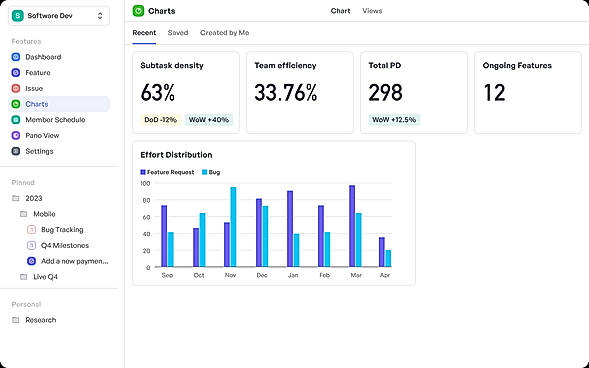Click the Feature Request bar for Jan

point(290,229)
